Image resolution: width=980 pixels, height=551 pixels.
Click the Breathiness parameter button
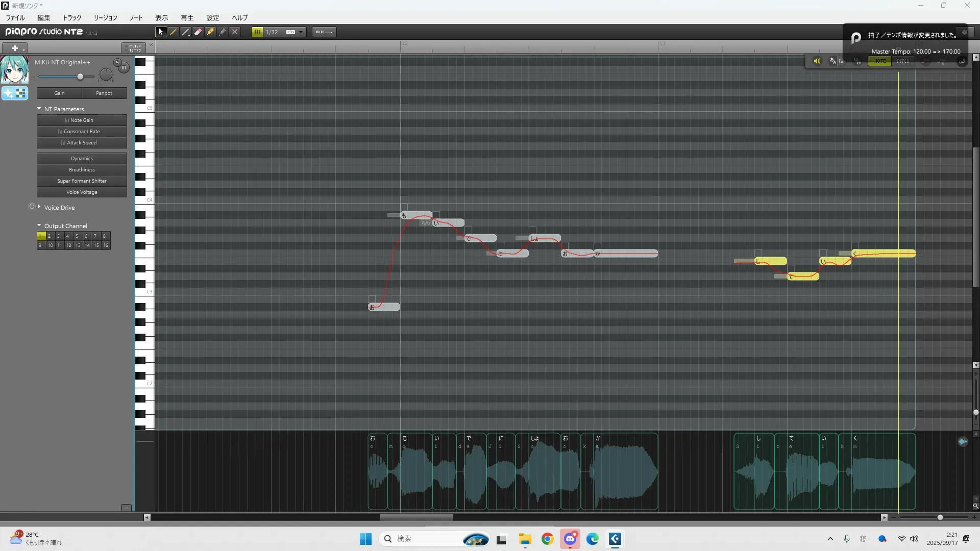tap(82, 170)
